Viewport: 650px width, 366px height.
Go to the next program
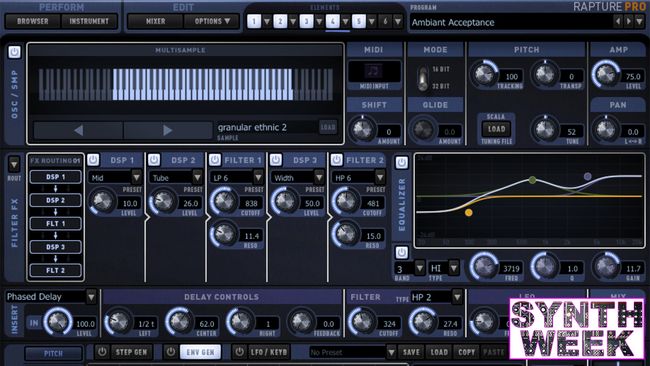pos(629,21)
